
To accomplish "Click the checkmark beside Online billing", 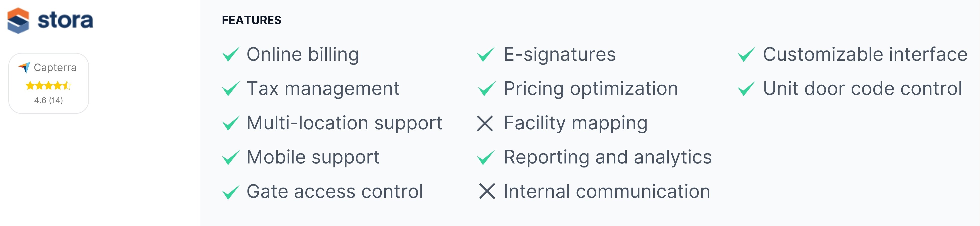I will (231, 54).
